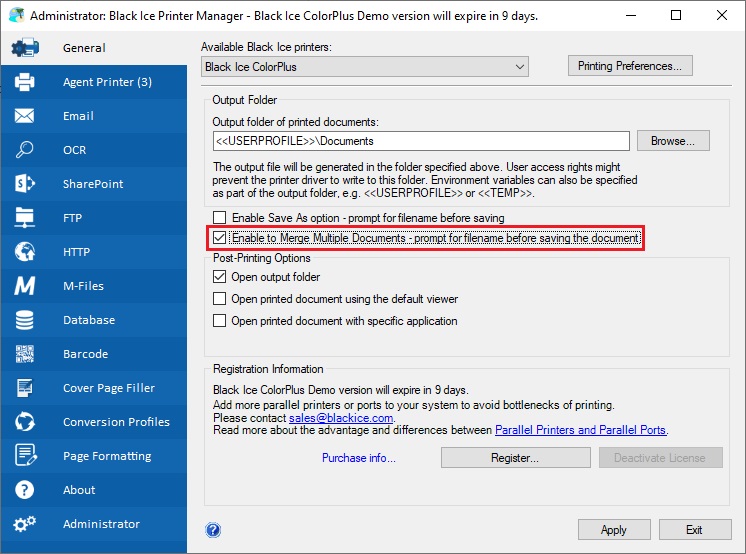Viewport: 746px width, 554px height.
Task: Open the About tab label
Action: point(79,490)
